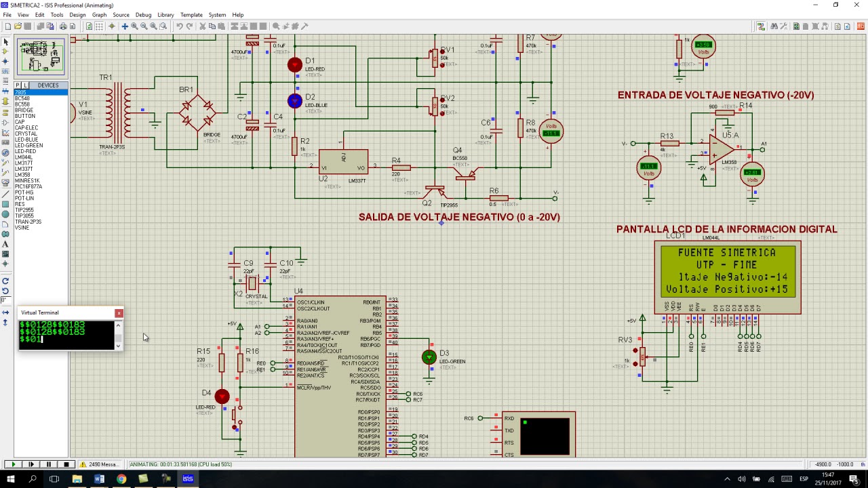Select the Junction Dot Mode tool
Image resolution: width=868 pixels, height=488 pixels.
click(x=5, y=61)
